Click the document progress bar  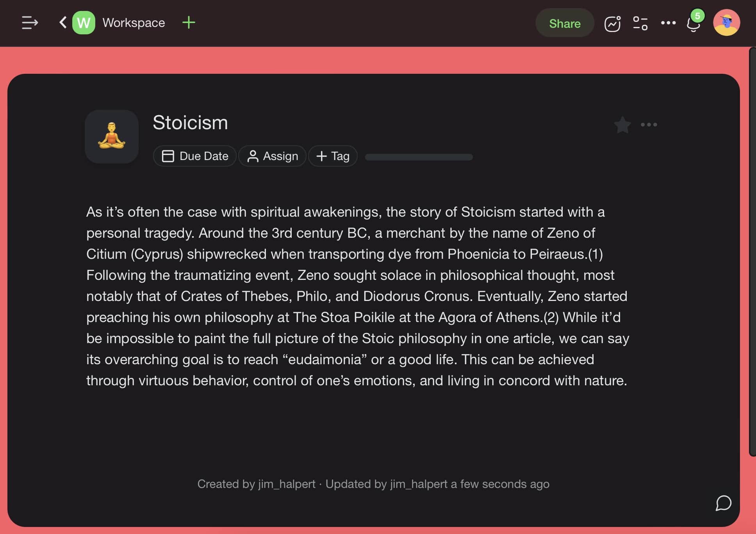pos(419,157)
